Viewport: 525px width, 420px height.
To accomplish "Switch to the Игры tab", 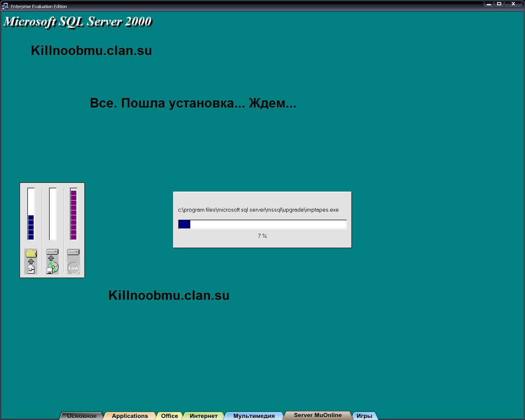I will click(364, 416).
